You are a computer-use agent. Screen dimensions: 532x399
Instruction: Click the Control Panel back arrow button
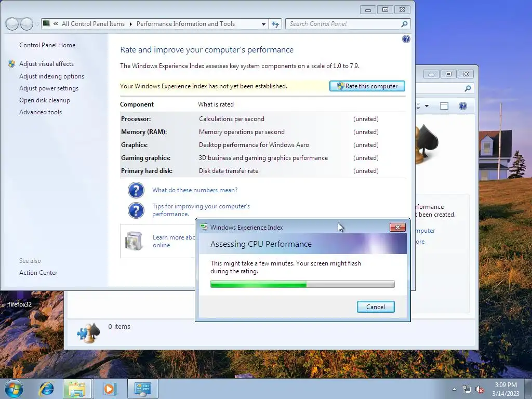click(12, 24)
